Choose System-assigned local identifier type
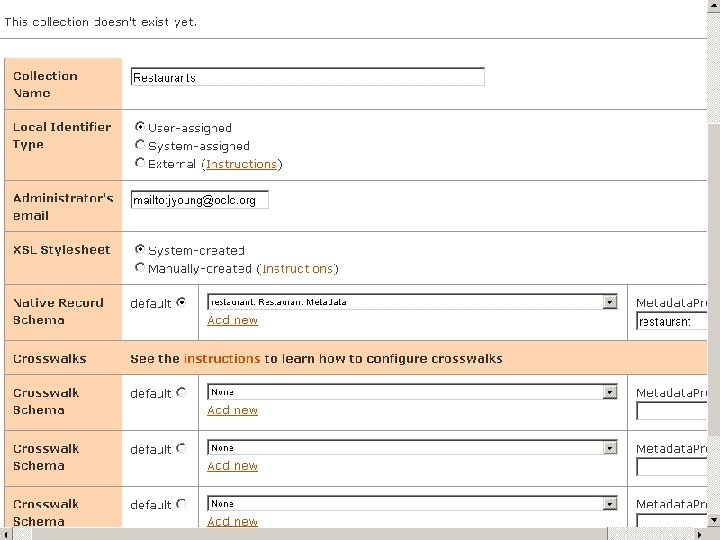Image resolution: width=720 pixels, height=540 pixels. pyautogui.click(x=140, y=145)
